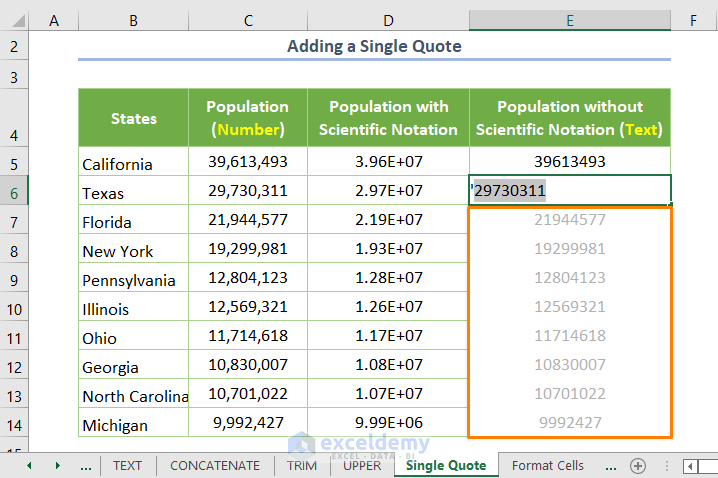Select the California cell
718x478 pixels.
tap(133, 164)
